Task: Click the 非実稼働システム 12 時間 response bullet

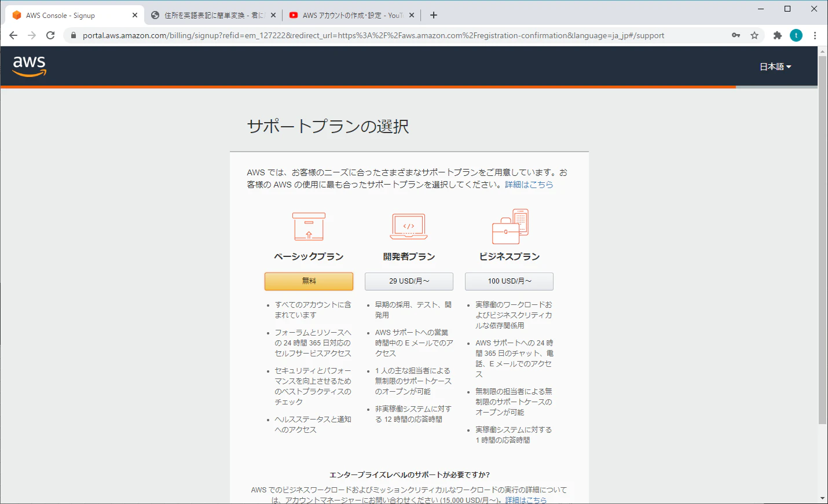Action: [413, 414]
